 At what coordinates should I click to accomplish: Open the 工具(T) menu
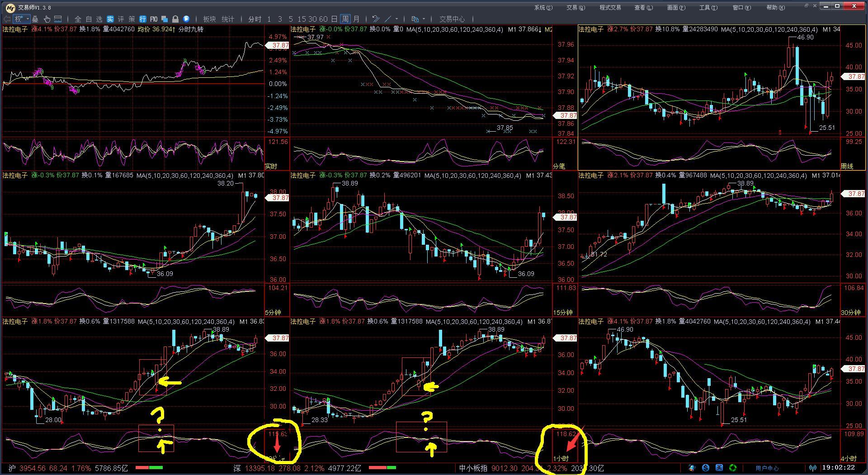click(708, 7)
